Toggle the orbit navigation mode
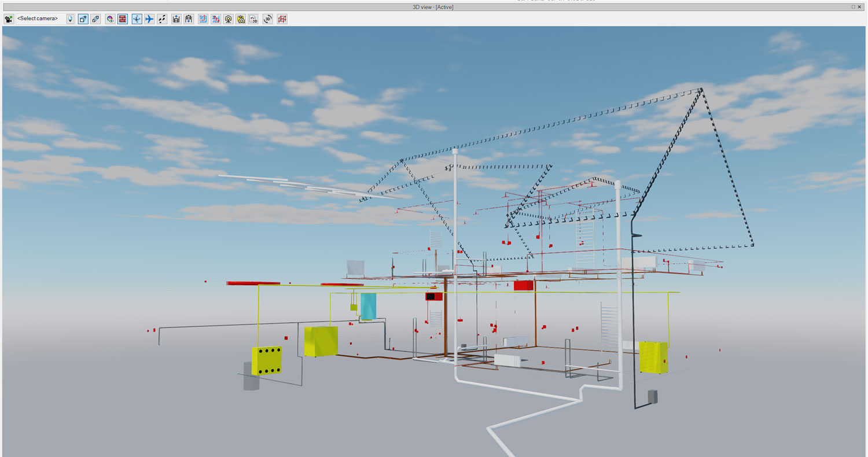 (x=137, y=19)
